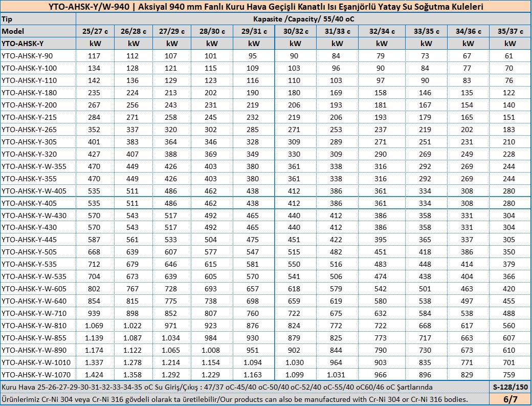Image resolution: width=532 pixels, height=406 pixels.
Task: Click the 25/27 c column header
Action: click(x=95, y=31)
